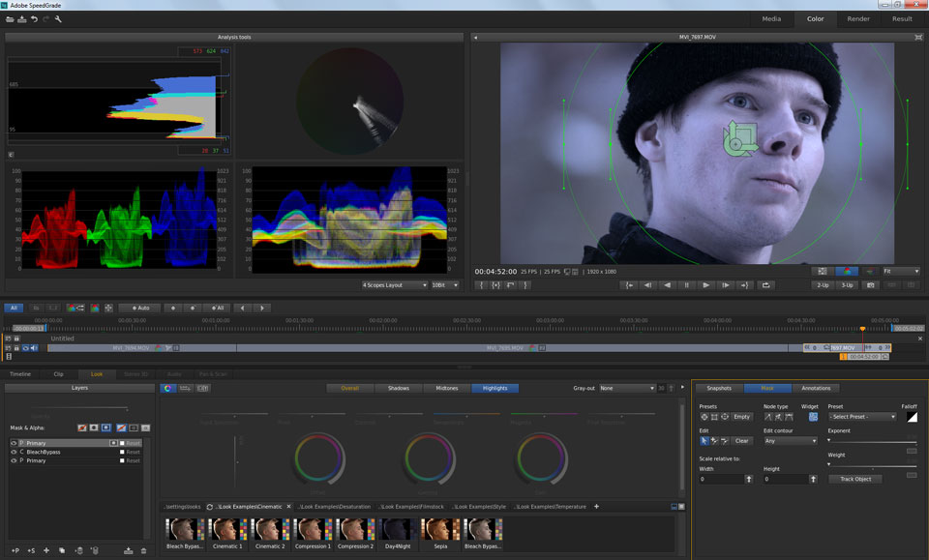Image resolution: width=929 pixels, height=560 pixels.
Task: Select the arrow edit tool in Mask panel
Action: (704, 440)
